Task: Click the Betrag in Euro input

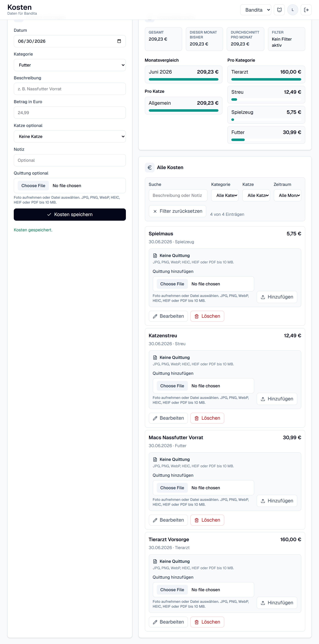Action: [x=70, y=112]
